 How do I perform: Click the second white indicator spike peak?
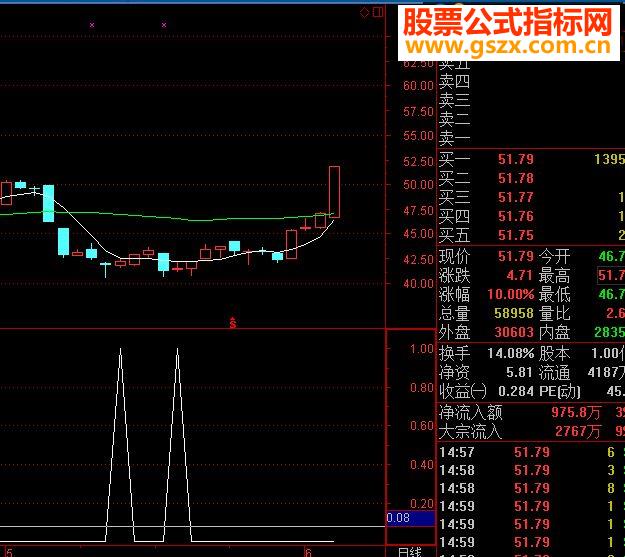177,350
